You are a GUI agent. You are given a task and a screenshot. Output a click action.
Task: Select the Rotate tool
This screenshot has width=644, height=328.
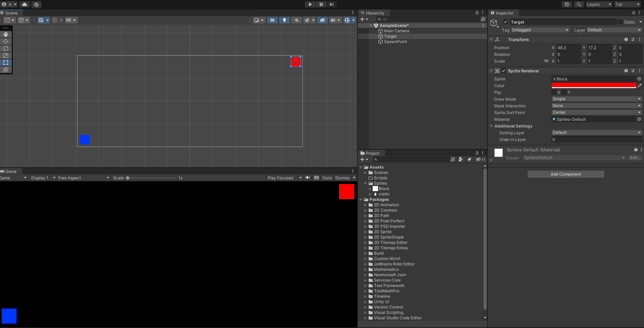tap(6, 48)
